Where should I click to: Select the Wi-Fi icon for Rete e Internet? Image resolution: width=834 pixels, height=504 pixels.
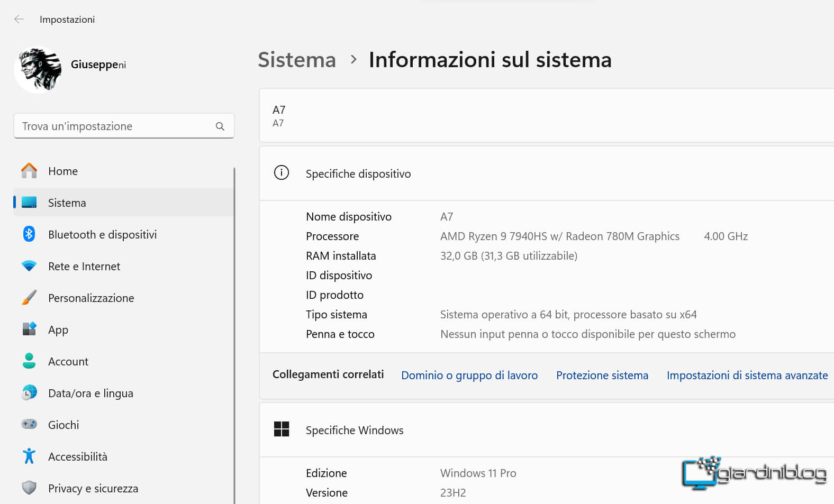[x=29, y=266]
